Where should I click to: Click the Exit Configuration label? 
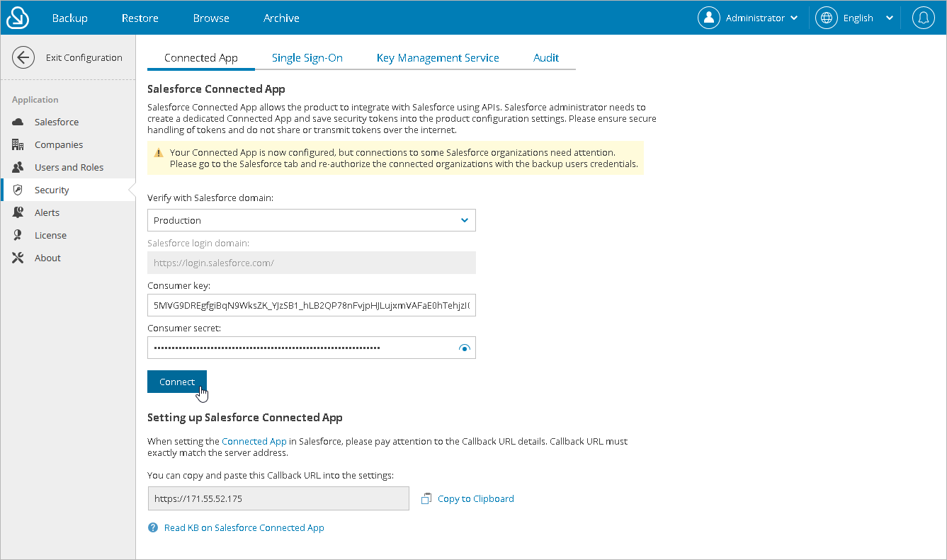point(84,57)
